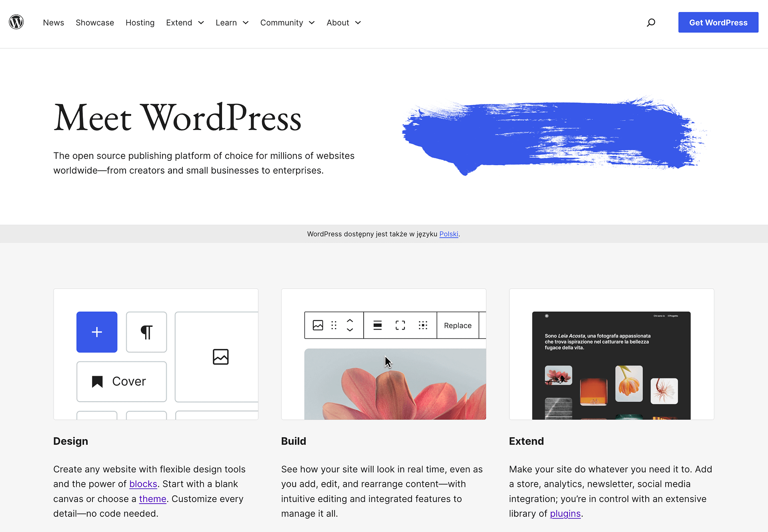Click the paragraph formatting icon
The height and width of the screenshot is (532, 768).
[x=146, y=332]
